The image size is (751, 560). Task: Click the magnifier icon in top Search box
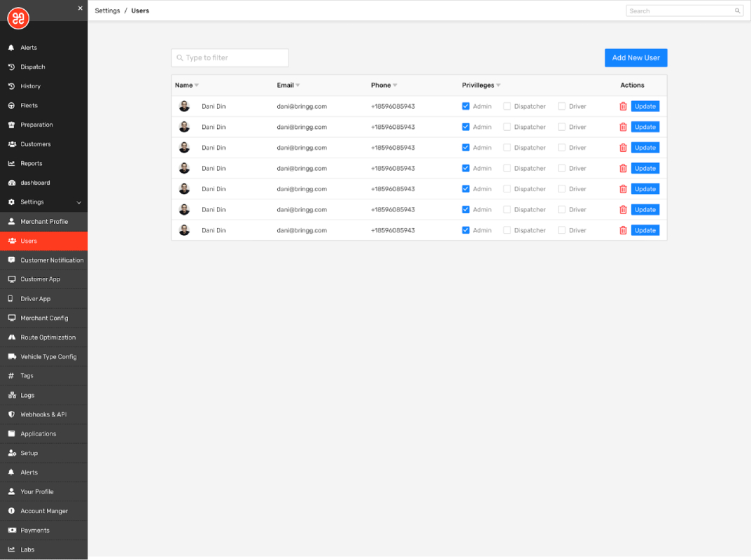click(738, 10)
